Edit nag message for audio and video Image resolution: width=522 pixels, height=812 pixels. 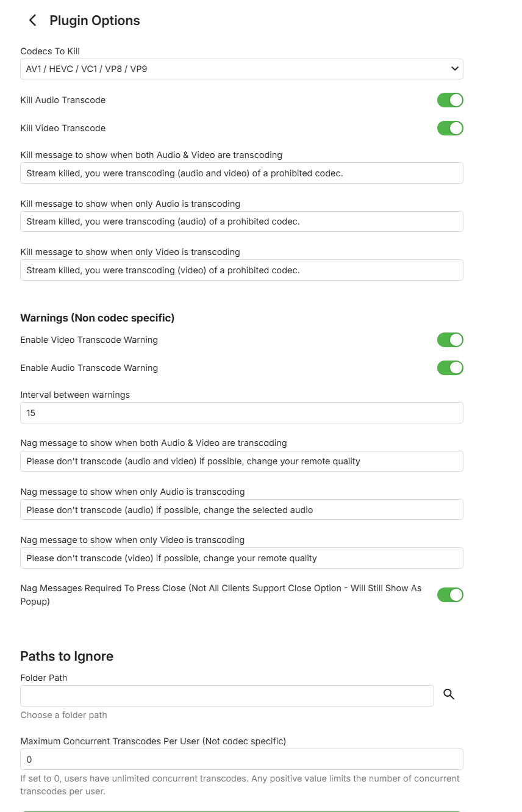[x=241, y=461]
